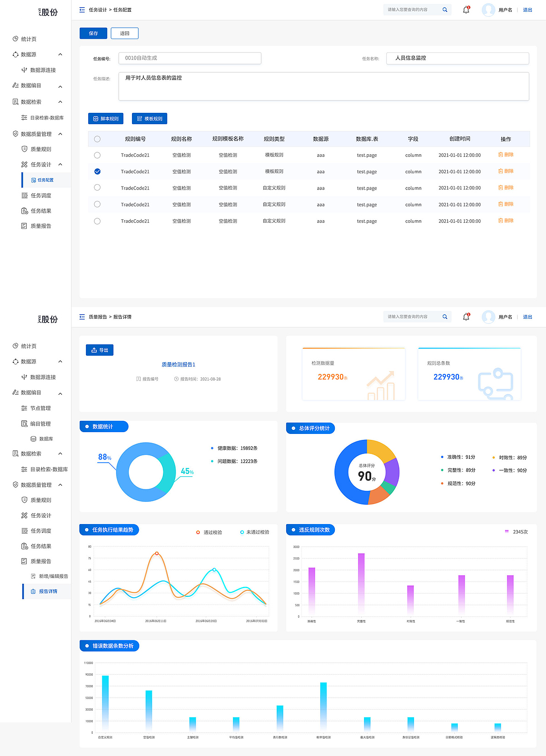Collapse 数据检索 chevron in the upper sidebar
This screenshot has height=756, width=546.
click(x=60, y=102)
